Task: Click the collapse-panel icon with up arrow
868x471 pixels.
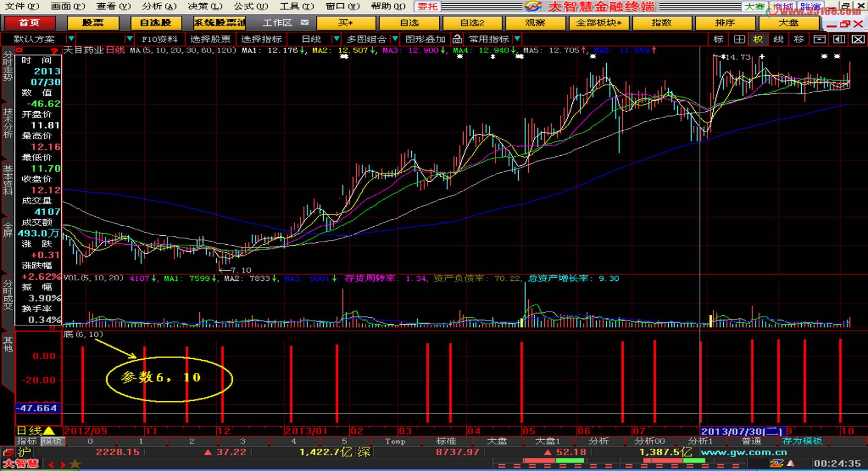Action: pos(819,39)
